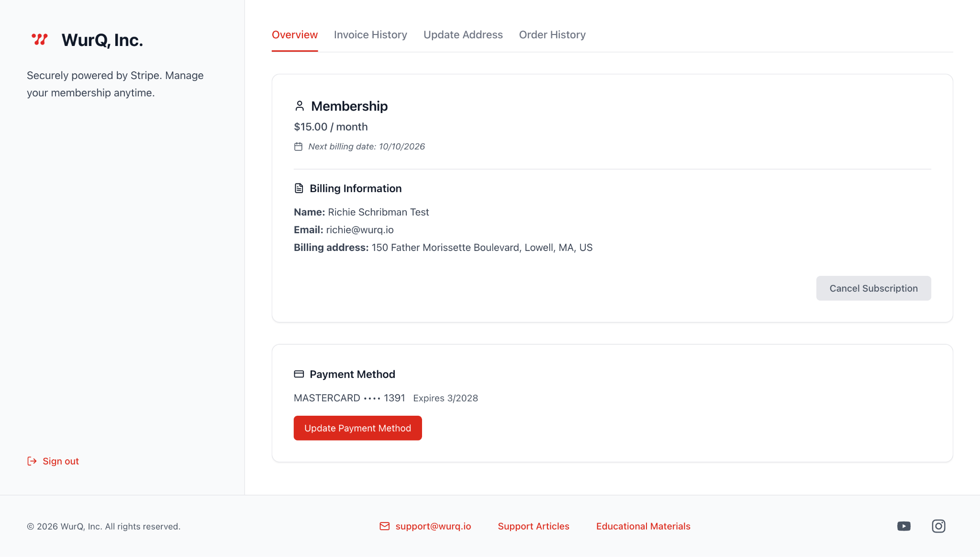
Task: Click the envelope icon beside support email
Action: (385, 526)
